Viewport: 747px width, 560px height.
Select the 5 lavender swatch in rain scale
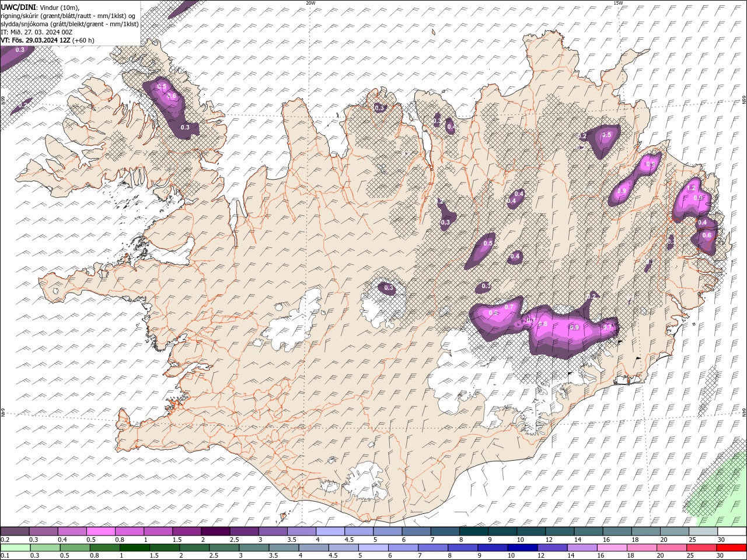point(373,548)
